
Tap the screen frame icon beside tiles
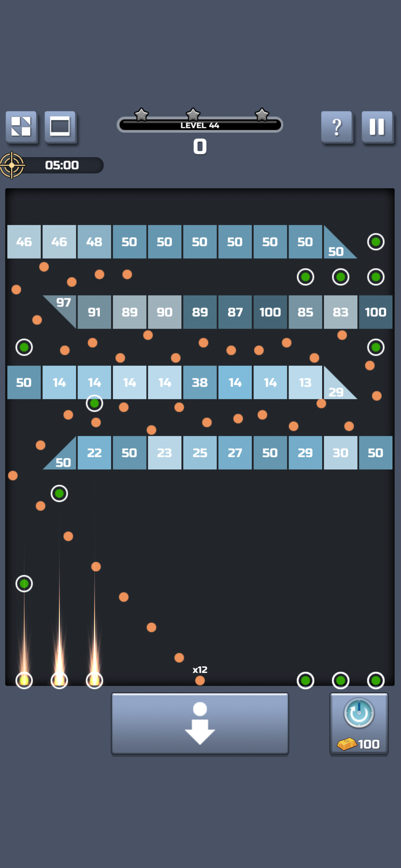pos(60,127)
